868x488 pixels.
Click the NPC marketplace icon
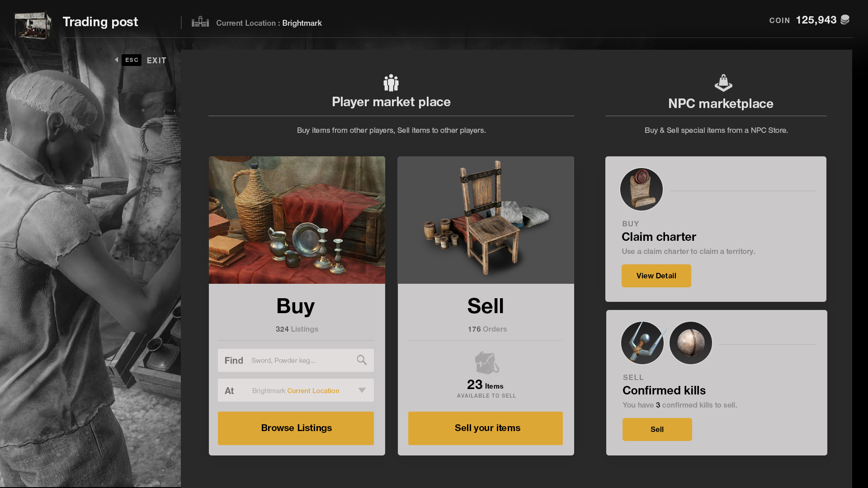(x=723, y=83)
